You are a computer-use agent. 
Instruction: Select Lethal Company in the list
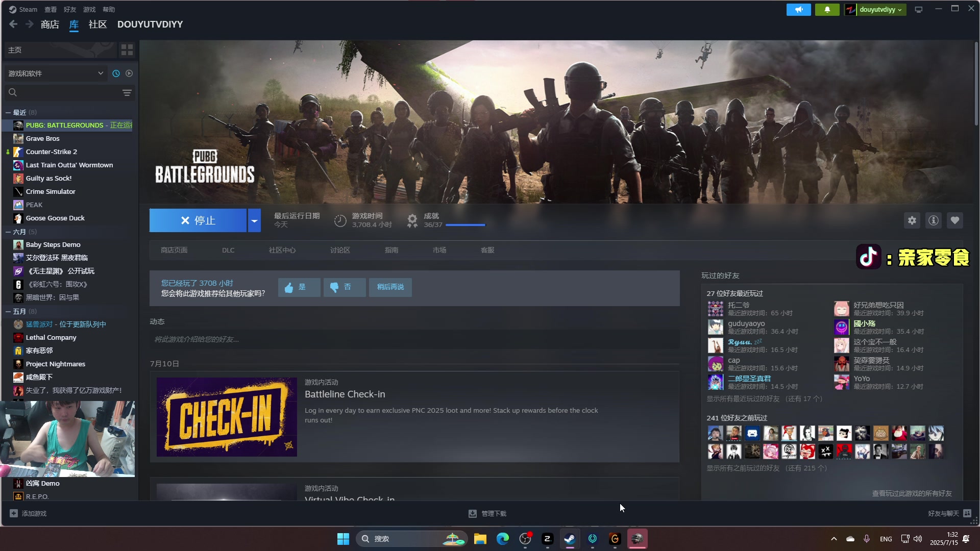tap(51, 337)
